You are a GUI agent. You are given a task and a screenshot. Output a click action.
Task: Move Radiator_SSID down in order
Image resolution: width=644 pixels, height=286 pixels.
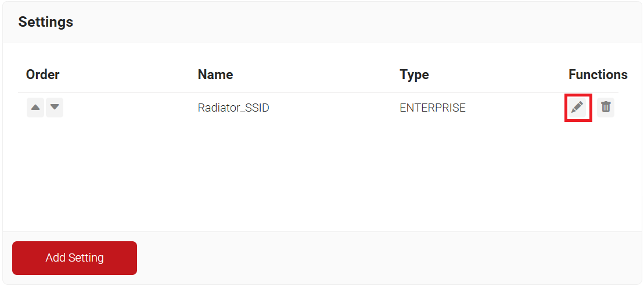coord(55,108)
